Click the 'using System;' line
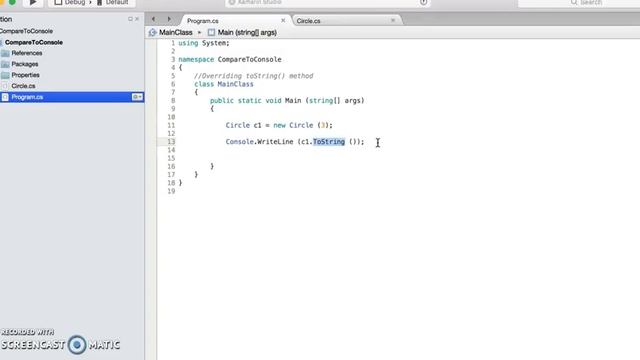The image size is (640, 360). [x=204, y=43]
